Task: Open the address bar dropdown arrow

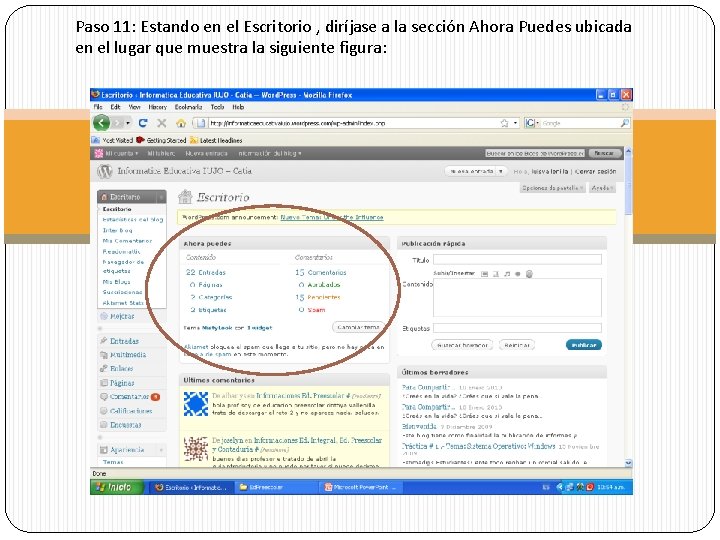Action: pyautogui.click(x=515, y=123)
